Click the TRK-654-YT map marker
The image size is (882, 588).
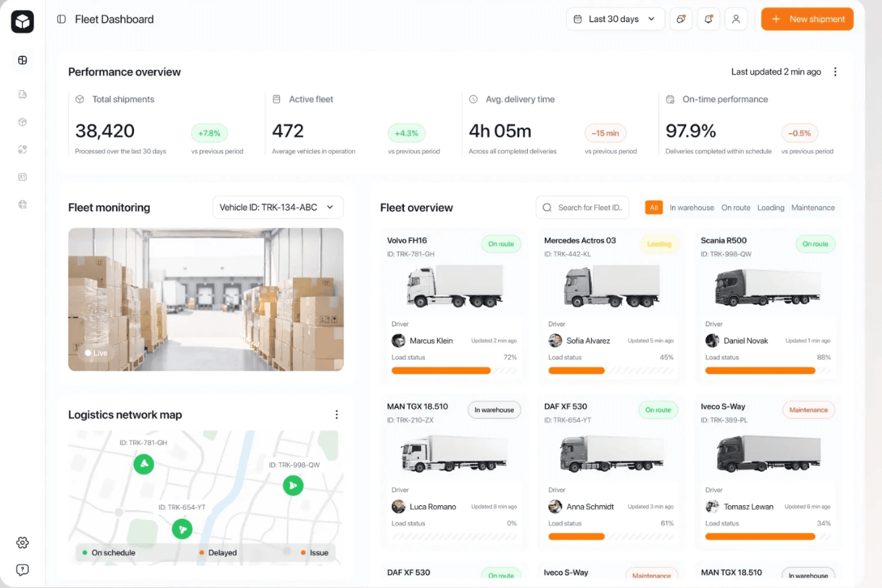(x=182, y=529)
